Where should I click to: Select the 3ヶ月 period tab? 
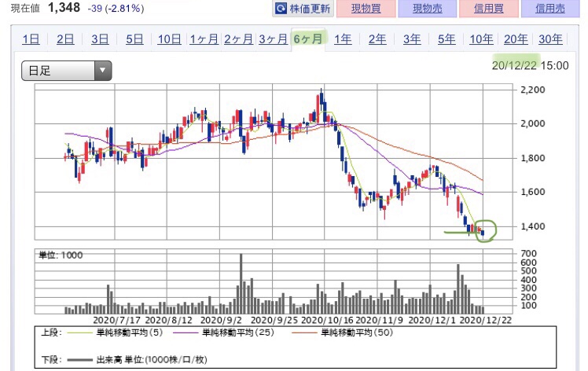[273, 39]
